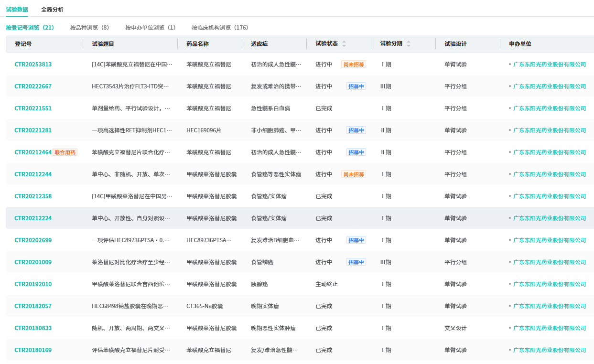Click 尚未招募 badge in CTR20212244 row

pos(354,174)
